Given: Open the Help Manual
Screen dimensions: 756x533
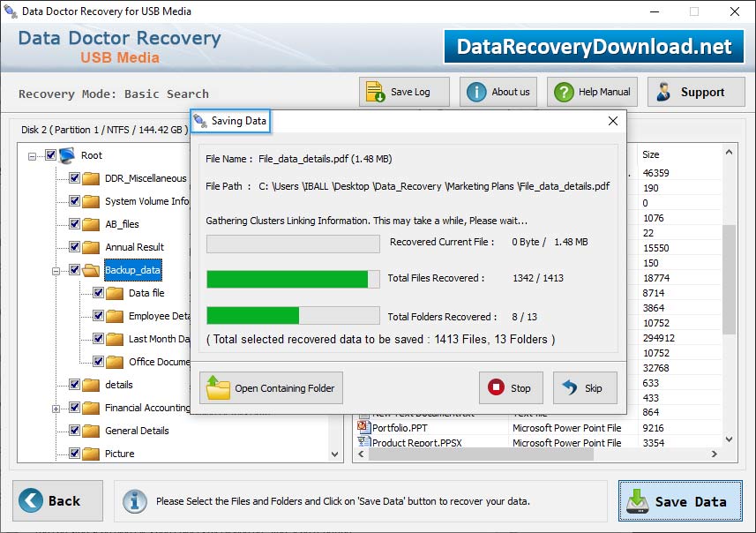Looking at the screenshot, I should 592,92.
